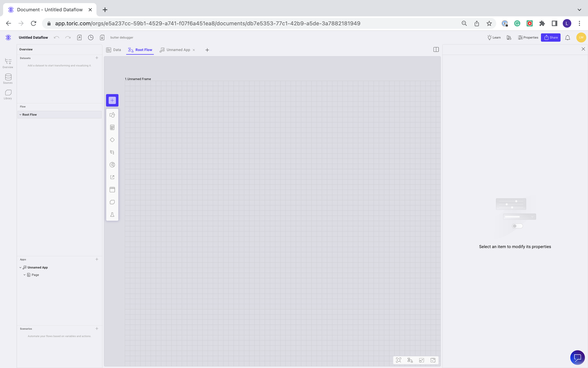Open browser tab list dropdown chevron
The width and height of the screenshot is (588, 368).
(579, 10)
